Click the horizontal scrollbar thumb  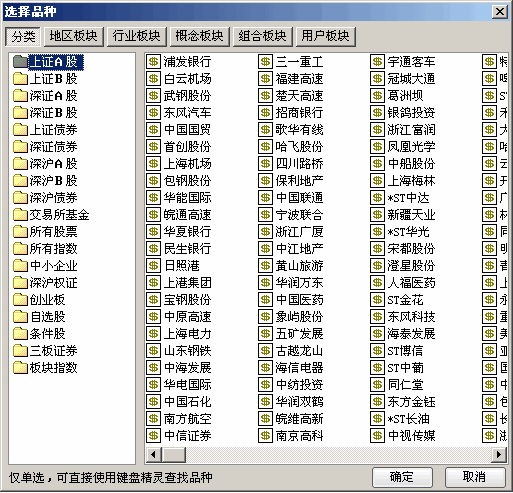pyautogui.click(x=174, y=454)
